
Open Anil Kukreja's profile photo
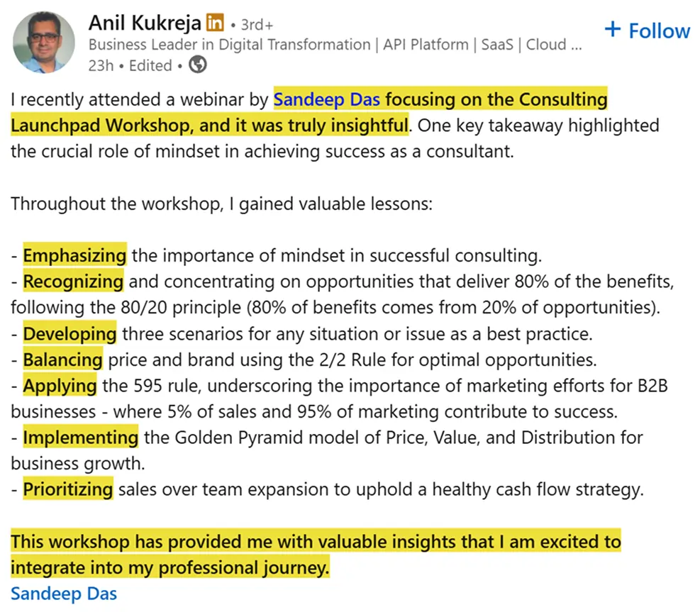(x=43, y=42)
